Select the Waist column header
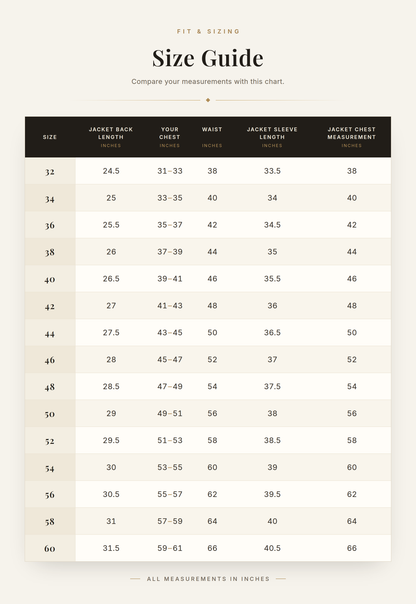Viewport: 416px width, 604px height. pos(212,137)
